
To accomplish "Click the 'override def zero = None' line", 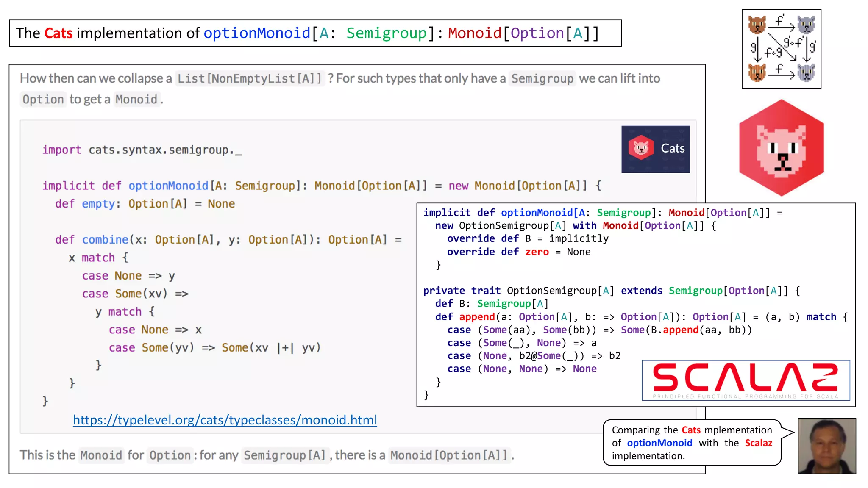I will pos(518,252).
